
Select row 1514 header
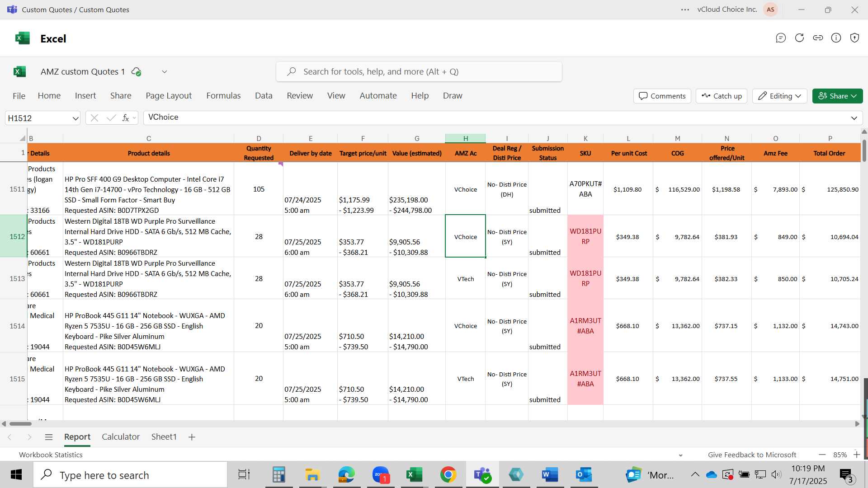coord(14,326)
